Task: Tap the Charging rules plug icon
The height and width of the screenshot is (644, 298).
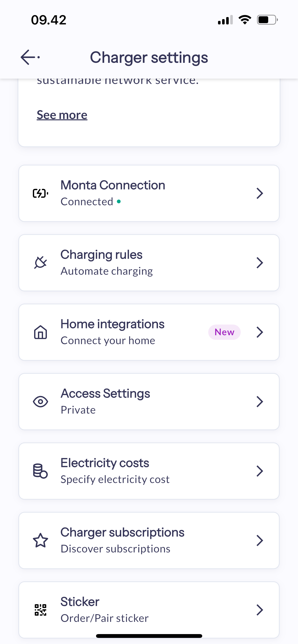Action: [x=40, y=263]
